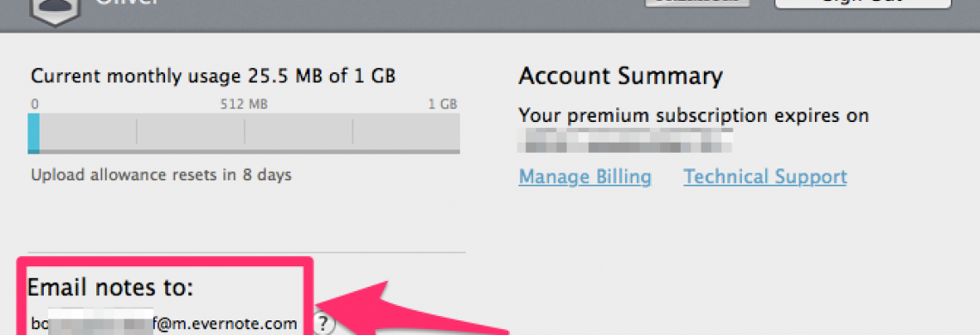Click Upload allowance resets in 8 days text
Viewport: 980px width, 335px height.
162,174
